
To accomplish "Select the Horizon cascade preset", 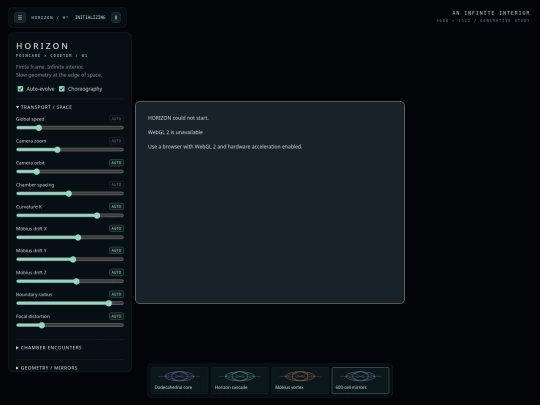I will click(x=240, y=380).
